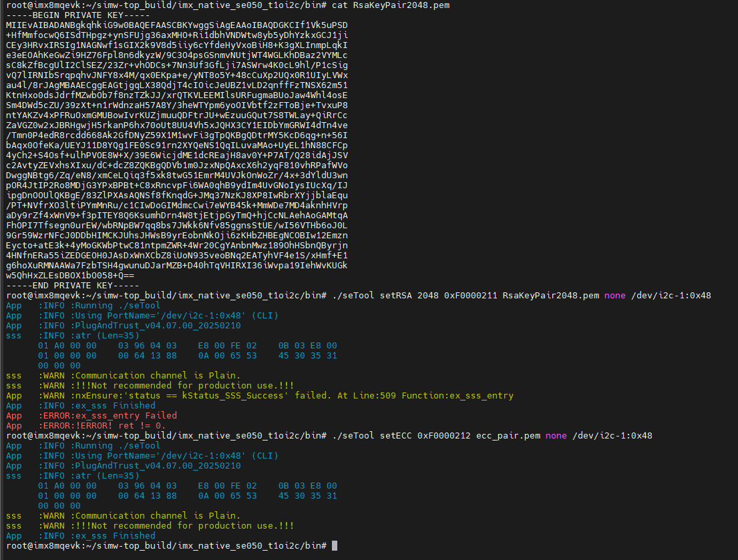Click the red 'ERROR:ex_sss_entry Failed' line
This screenshot has height=560, width=738.
[x=91, y=416]
